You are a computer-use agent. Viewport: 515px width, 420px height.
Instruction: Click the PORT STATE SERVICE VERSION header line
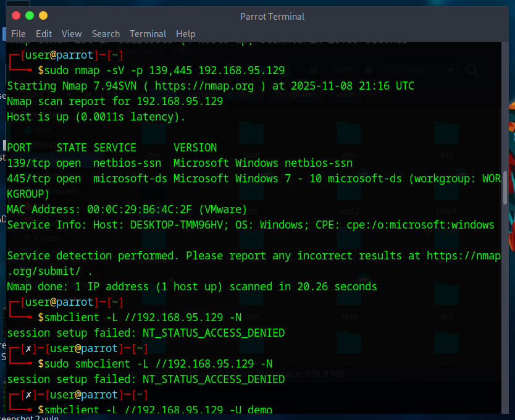pyautogui.click(x=112, y=148)
